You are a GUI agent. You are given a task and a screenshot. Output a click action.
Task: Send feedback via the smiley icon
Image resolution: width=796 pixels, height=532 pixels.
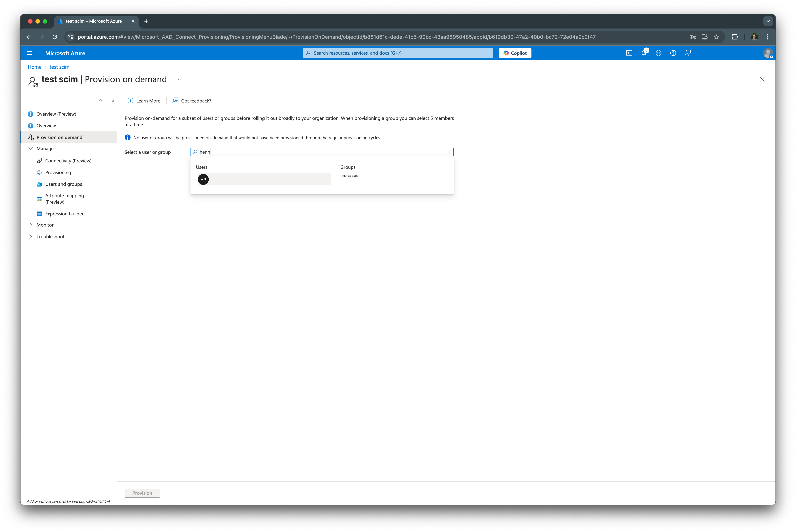[x=688, y=53]
